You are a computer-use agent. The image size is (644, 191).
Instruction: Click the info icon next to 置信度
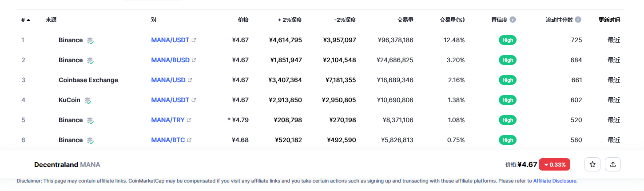coord(513,20)
